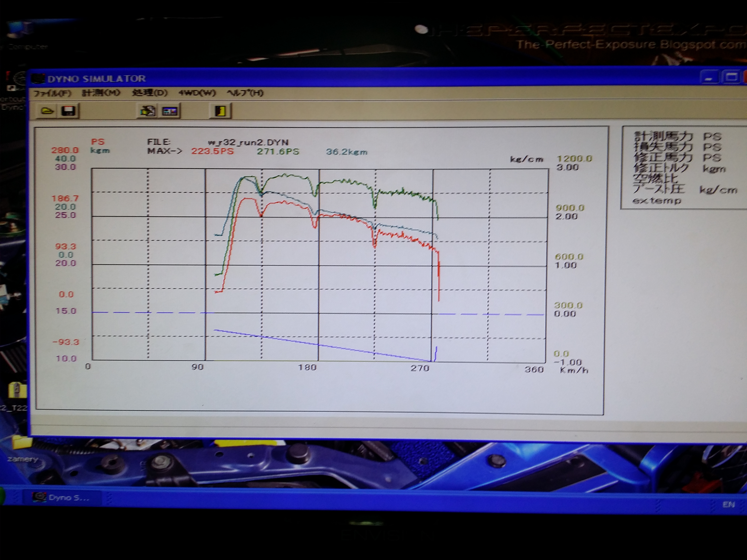This screenshot has height=560, width=747.
Task: Click the measurement setup toolbar icon
Action: (x=148, y=111)
